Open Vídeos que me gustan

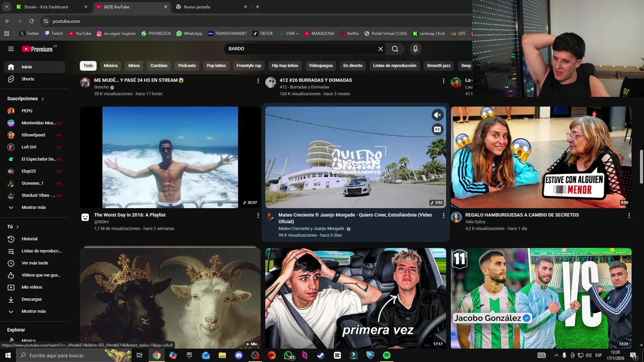pyautogui.click(x=34, y=275)
